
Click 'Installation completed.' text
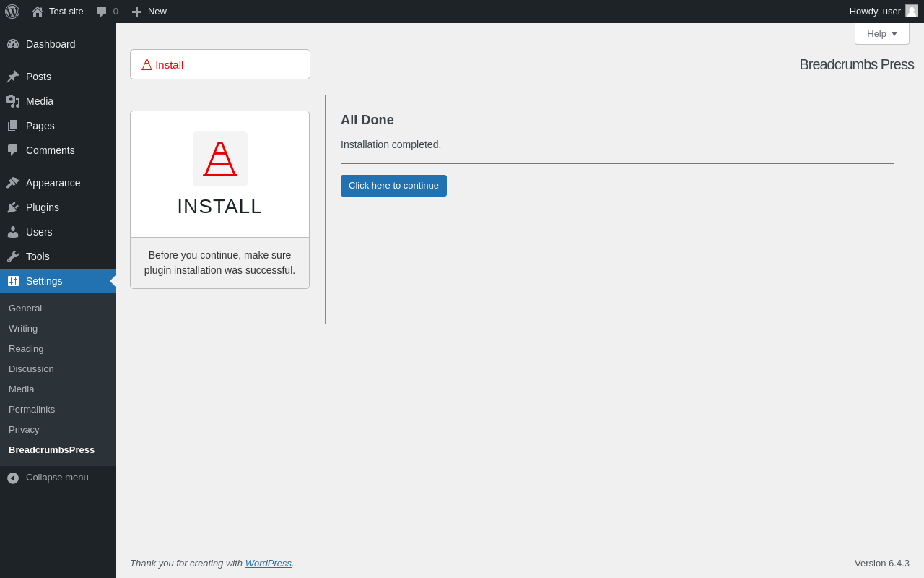coord(391,144)
